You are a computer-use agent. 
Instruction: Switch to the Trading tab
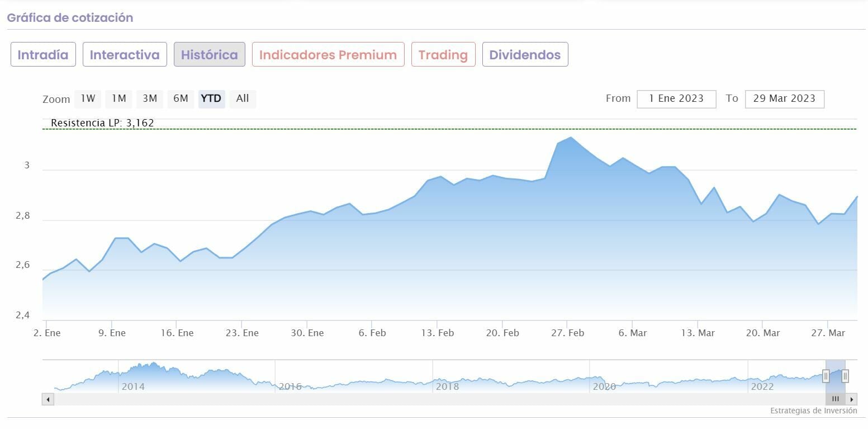(x=443, y=55)
